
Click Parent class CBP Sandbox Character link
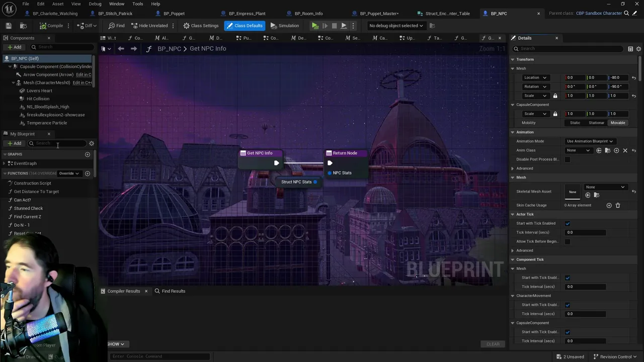click(x=599, y=14)
